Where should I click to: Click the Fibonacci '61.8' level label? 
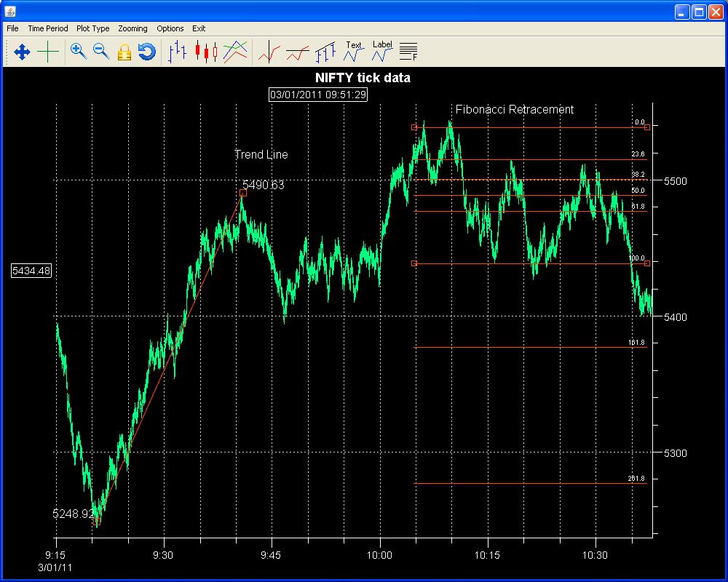point(638,206)
